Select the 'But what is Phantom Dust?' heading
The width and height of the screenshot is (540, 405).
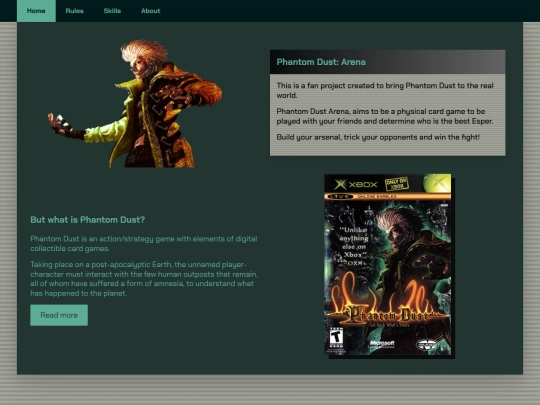[87, 220]
